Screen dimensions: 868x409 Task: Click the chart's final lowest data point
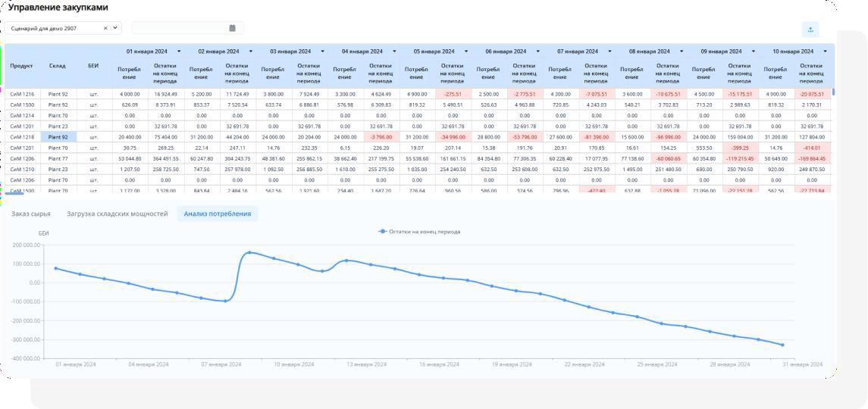[x=783, y=345]
